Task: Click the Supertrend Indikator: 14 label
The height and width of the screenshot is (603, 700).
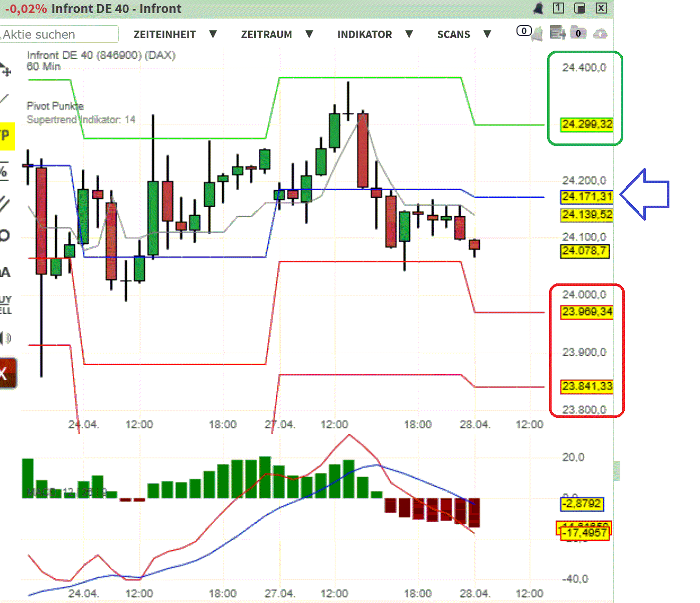Action: click(81, 119)
